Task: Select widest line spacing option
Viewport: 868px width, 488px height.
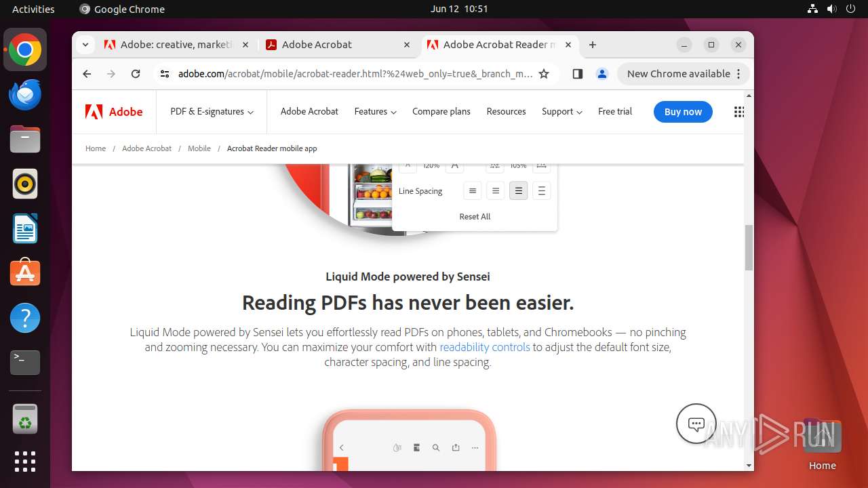Action: click(542, 191)
